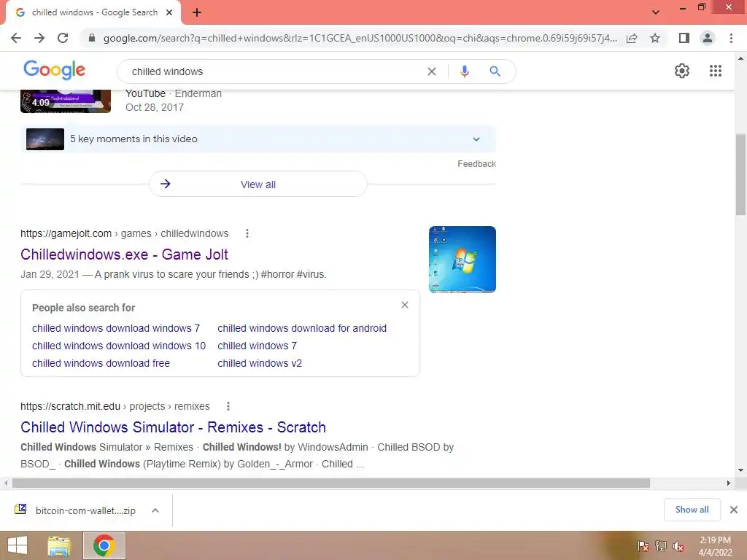The width and height of the screenshot is (747, 560).
Task: Click into the chilled windows search field
Action: tap(276, 71)
